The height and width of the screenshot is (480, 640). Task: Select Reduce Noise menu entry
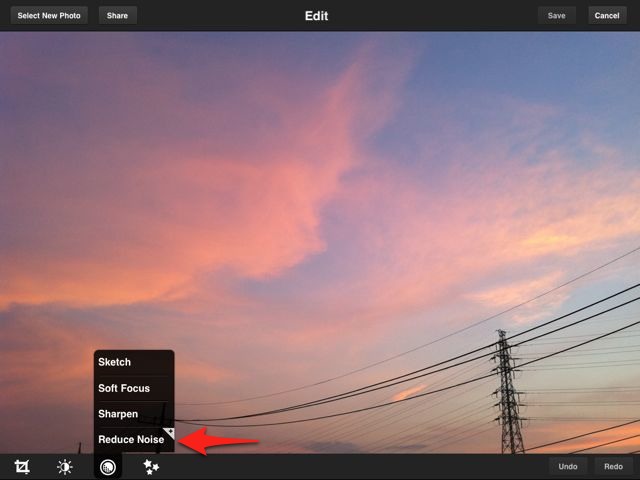click(134, 440)
